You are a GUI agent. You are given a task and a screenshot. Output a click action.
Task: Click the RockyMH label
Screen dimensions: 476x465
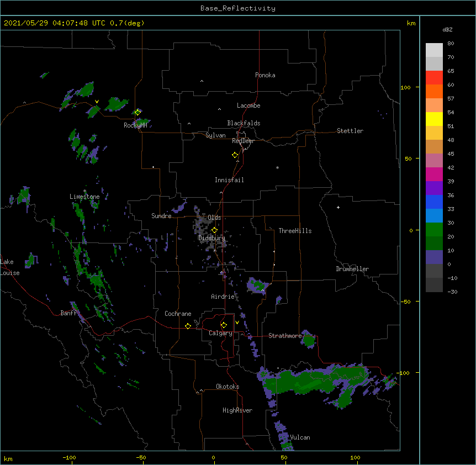point(135,125)
